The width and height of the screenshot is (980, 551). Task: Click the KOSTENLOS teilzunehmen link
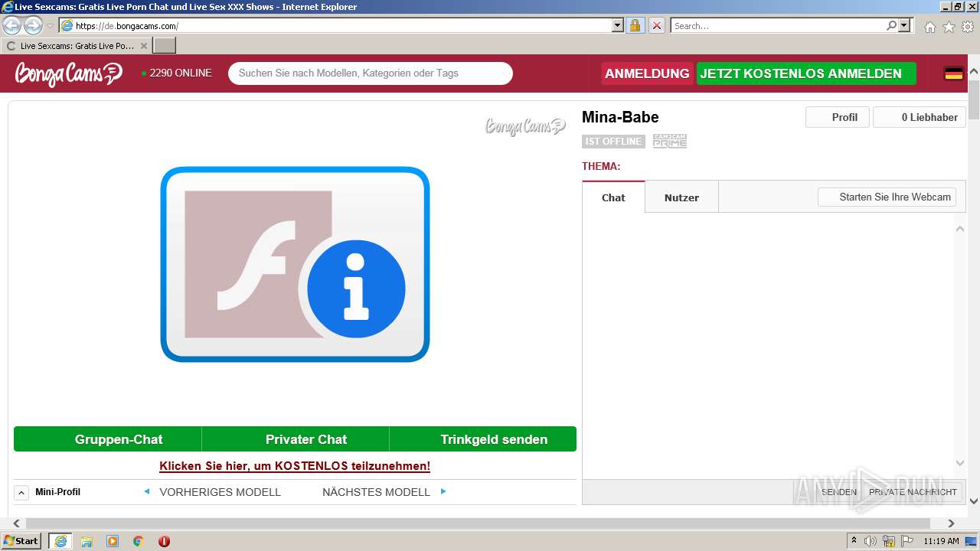(295, 466)
